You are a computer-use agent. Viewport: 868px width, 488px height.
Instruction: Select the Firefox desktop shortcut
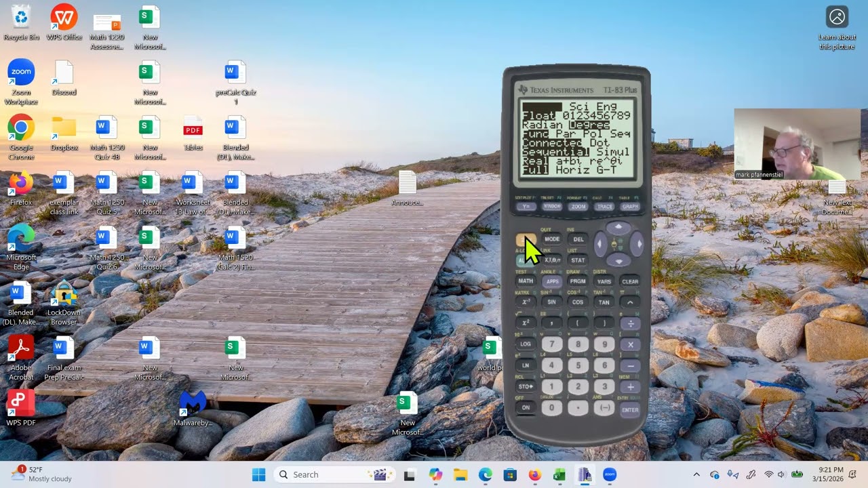point(21,188)
